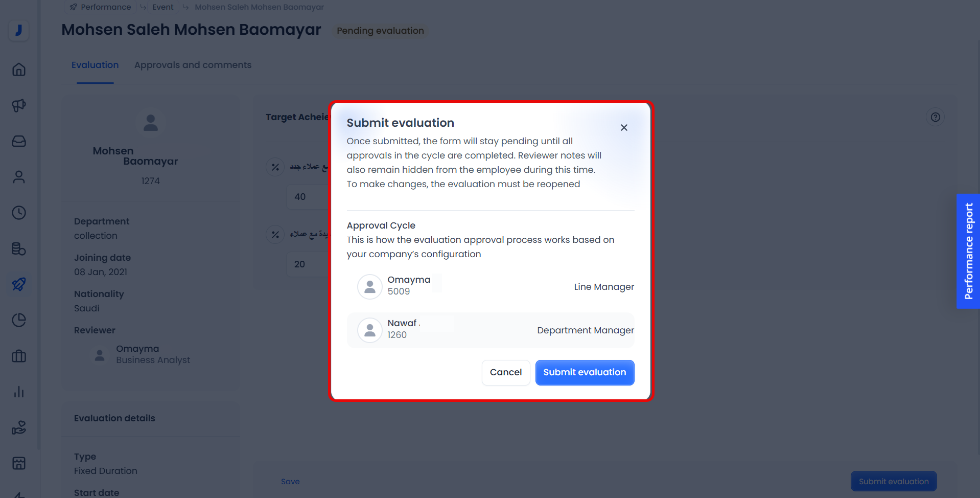The width and height of the screenshot is (980, 498).
Task: Open the Performance rocket icon in sidebar
Action: click(x=19, y=284)
